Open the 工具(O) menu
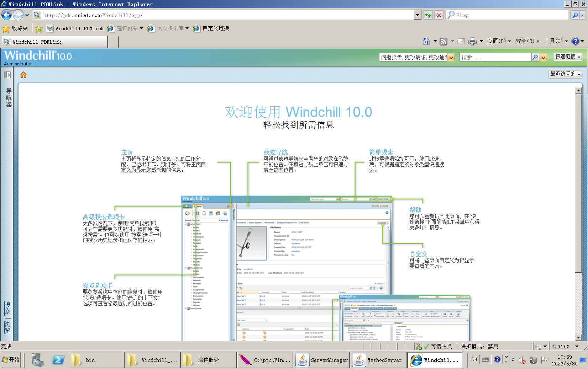Screen dimensions: 588x369 tap(556, 41)
